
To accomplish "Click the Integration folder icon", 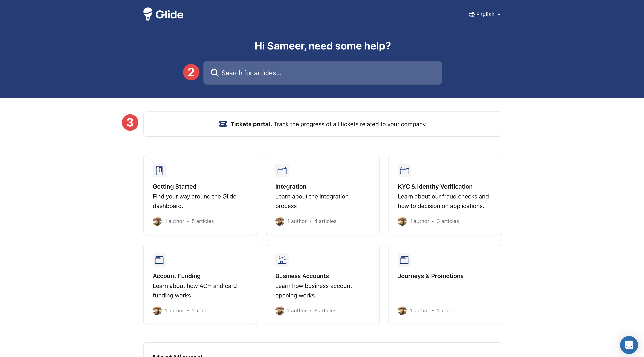I will (282, 170).
